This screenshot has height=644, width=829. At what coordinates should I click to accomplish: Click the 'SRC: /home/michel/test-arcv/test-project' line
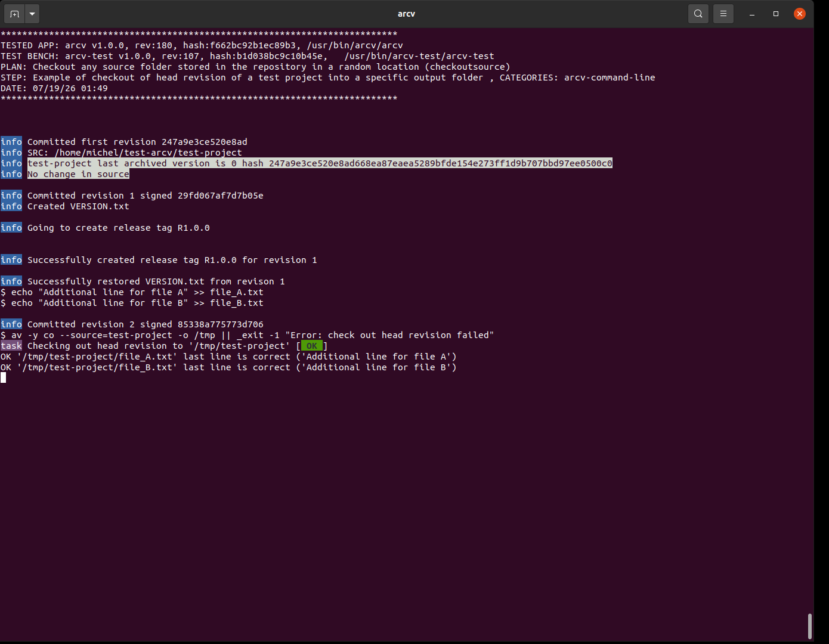(135, 153)
